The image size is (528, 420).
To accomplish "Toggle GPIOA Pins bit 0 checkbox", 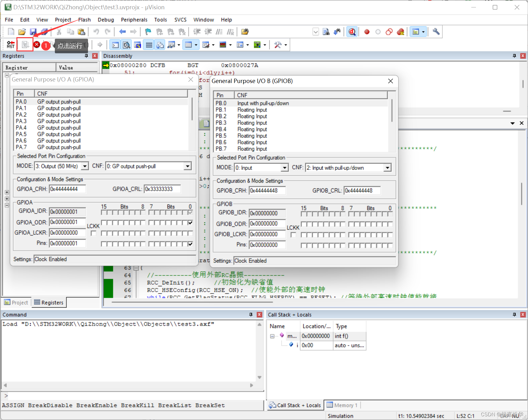I will (x=190, y=244).
